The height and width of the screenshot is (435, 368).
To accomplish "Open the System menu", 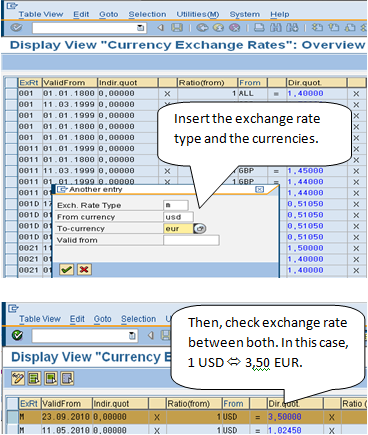I will tap(245, 14).
